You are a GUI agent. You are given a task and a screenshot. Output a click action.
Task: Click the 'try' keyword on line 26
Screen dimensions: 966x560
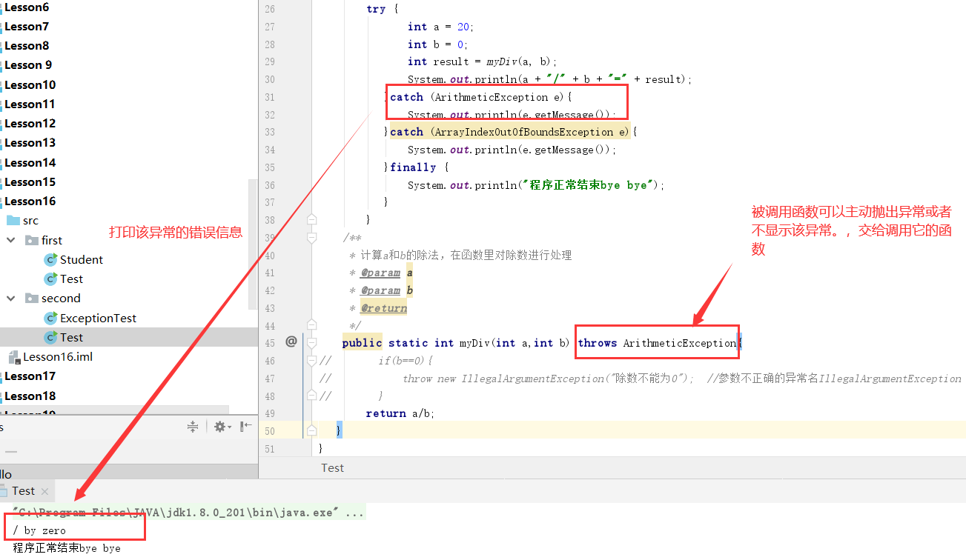[x=376, y=9]
